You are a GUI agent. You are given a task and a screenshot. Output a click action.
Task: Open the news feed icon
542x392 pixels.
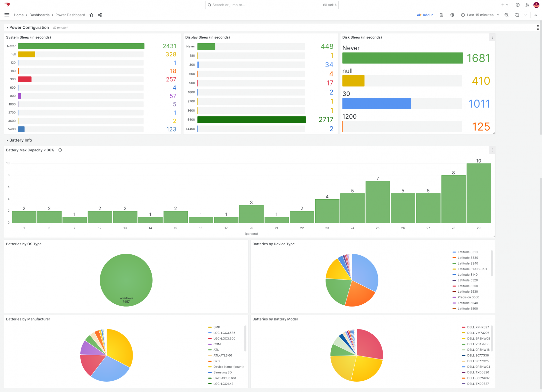click(x=527, y=5)
